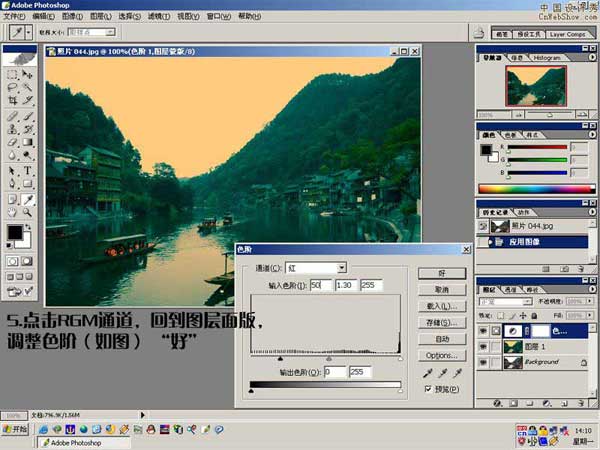Select the Notes tool
Viewport: 600px width, 450px height.
point(12,199)
